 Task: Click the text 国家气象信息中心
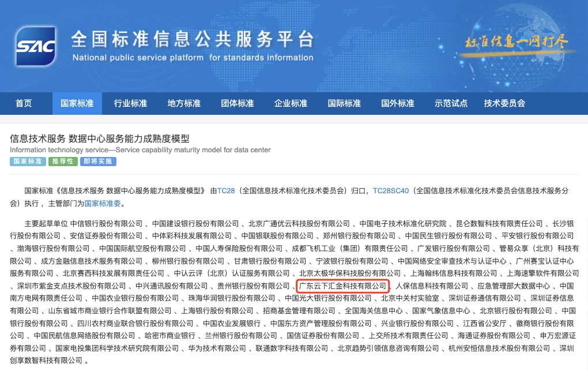coord(441,311)
